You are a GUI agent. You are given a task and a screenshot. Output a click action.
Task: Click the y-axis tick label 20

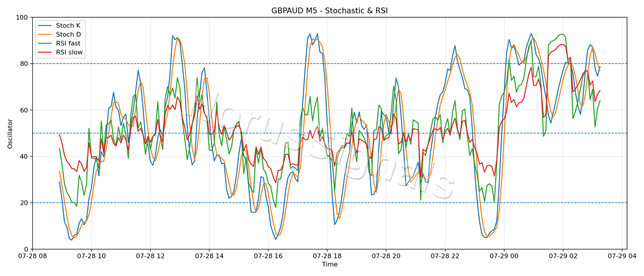[24, 203]
